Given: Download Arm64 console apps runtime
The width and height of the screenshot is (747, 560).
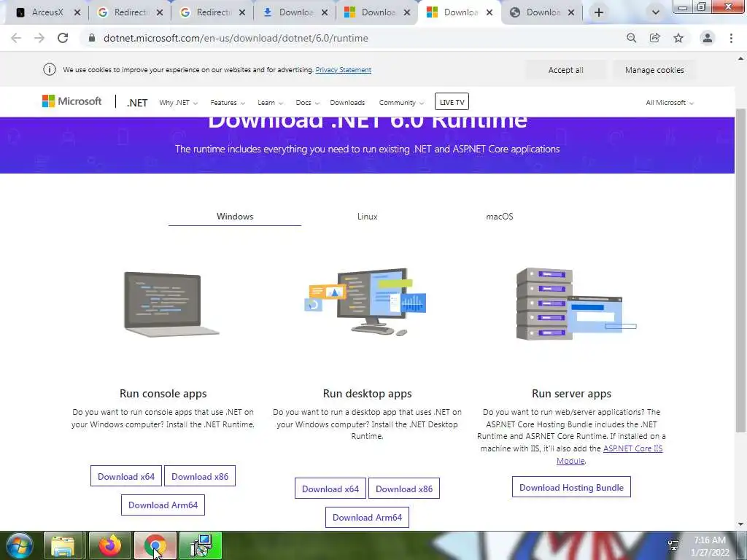Looking at the screenshot, I should [163, 505].
